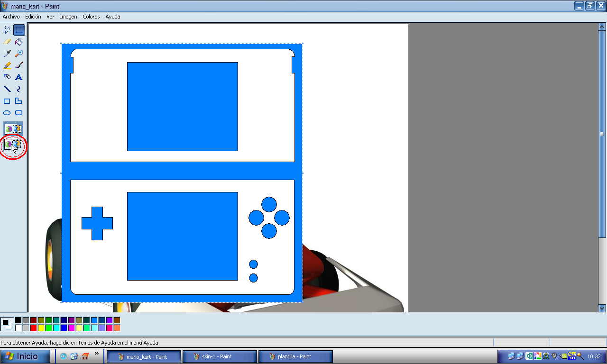Select the Curve tool
Viewport: 607px width, 364px height.
[19, 89]
